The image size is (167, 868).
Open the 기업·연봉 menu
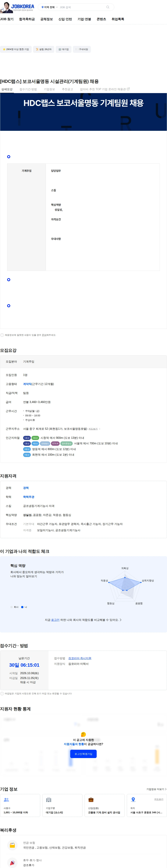[84, 19]
